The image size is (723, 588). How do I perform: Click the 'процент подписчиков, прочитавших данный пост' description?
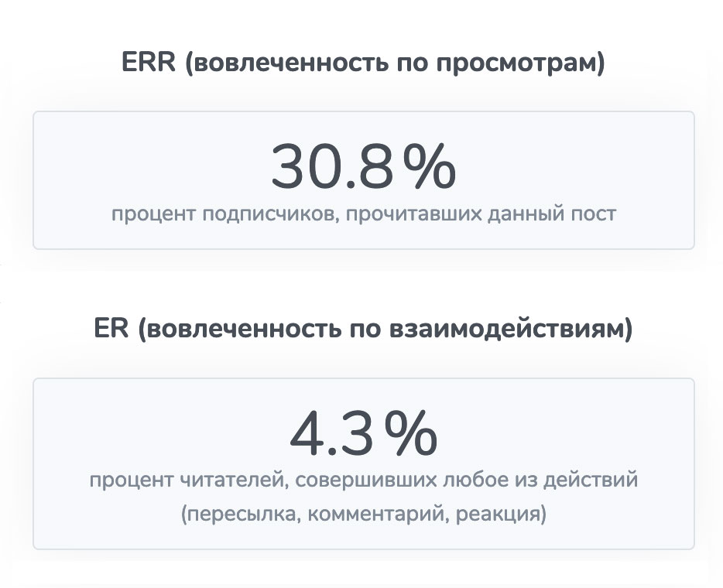[x=363, y=214]
